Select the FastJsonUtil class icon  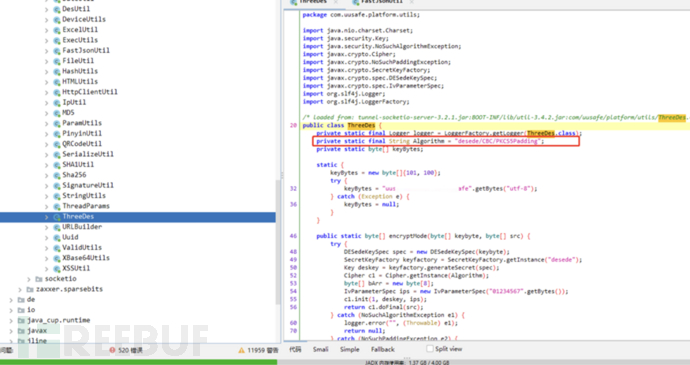[x=57, y=51]
